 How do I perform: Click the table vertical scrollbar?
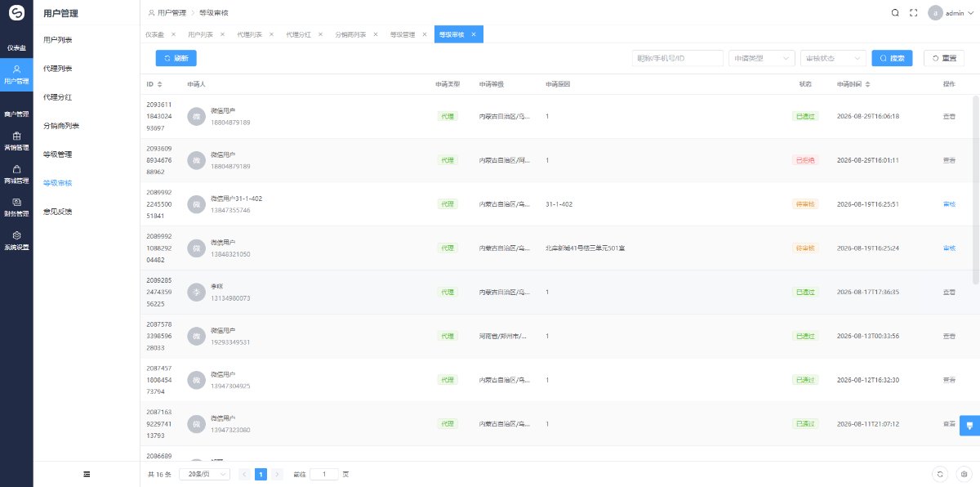point(976,190)
